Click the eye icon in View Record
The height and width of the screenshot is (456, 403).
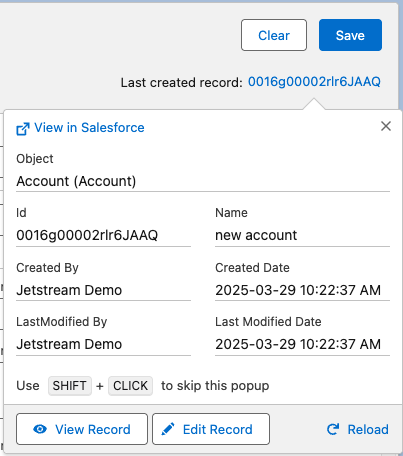point(40,429)
